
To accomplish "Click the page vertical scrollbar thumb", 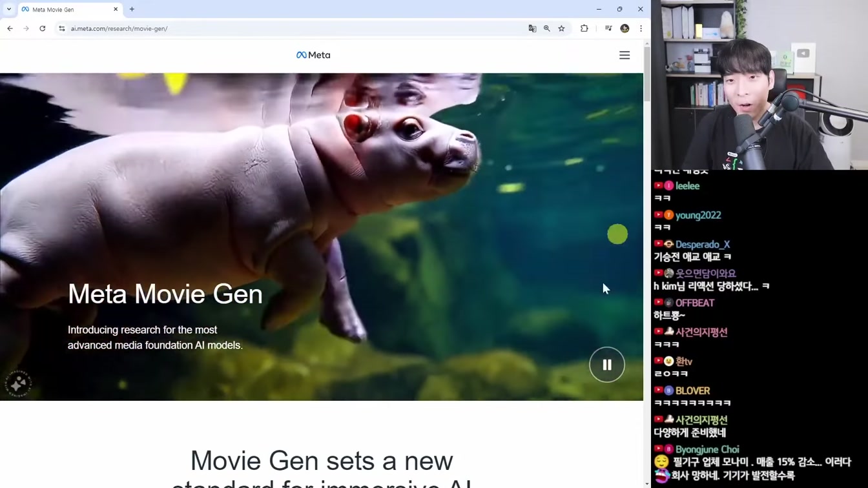I will click(x=647, y=74).
